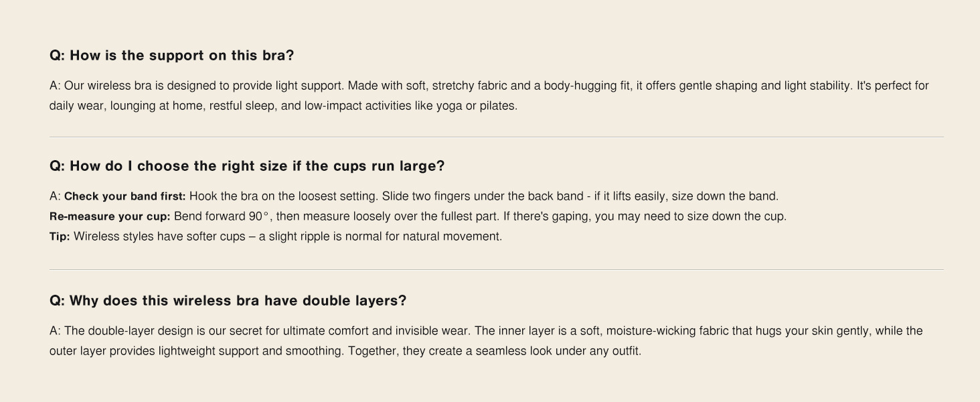
Task: Select the question about double layers
Action: [228, 301]
